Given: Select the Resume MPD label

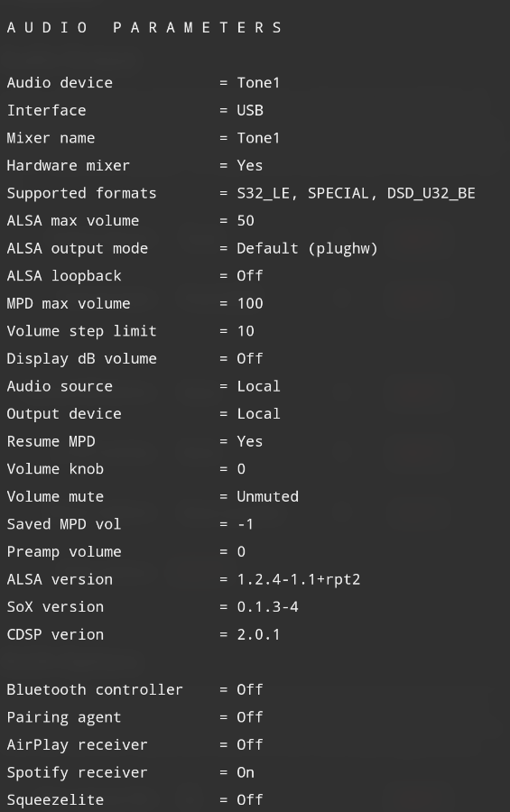Looking at the screenshot, I should 51,441.
